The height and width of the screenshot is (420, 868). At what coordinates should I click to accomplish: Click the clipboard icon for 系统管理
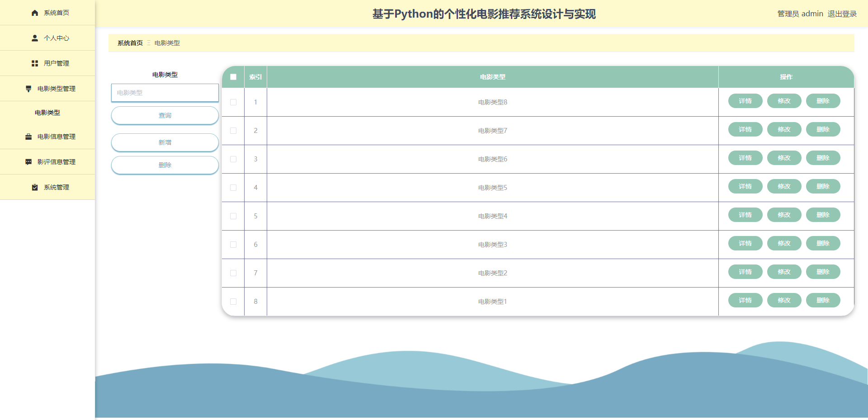35,187
